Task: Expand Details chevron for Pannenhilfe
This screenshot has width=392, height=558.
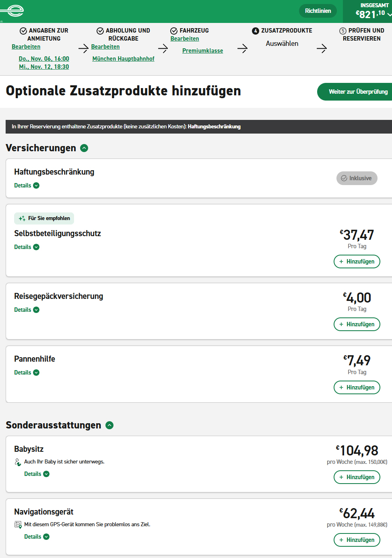Action: 36,373
